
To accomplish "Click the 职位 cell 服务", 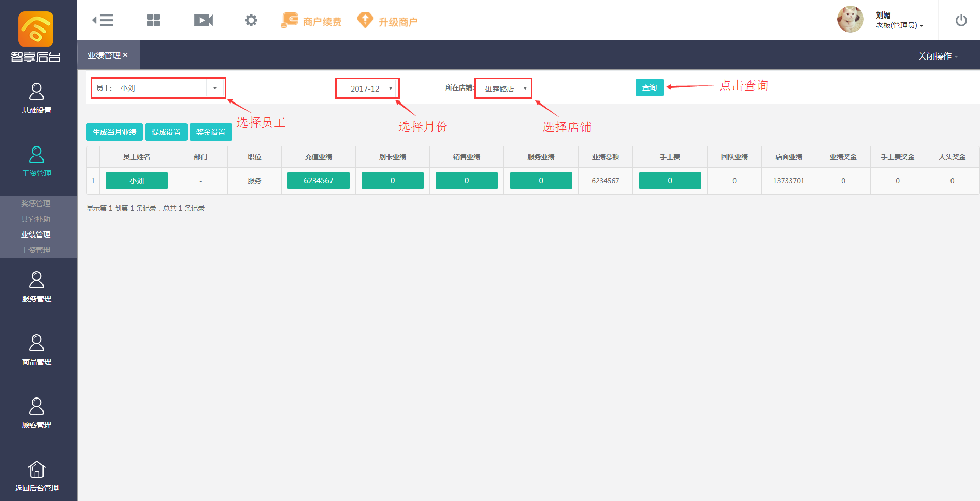I will coord(255,181).
